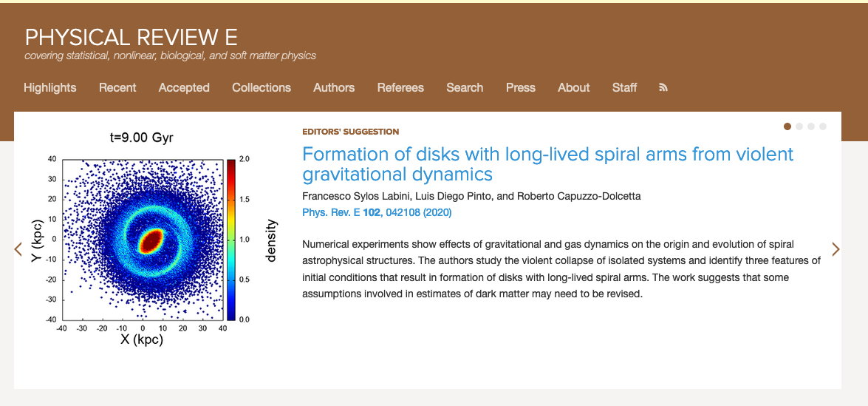Open the Search page
The width and height of the screenshot is (868, 406).
465,87
